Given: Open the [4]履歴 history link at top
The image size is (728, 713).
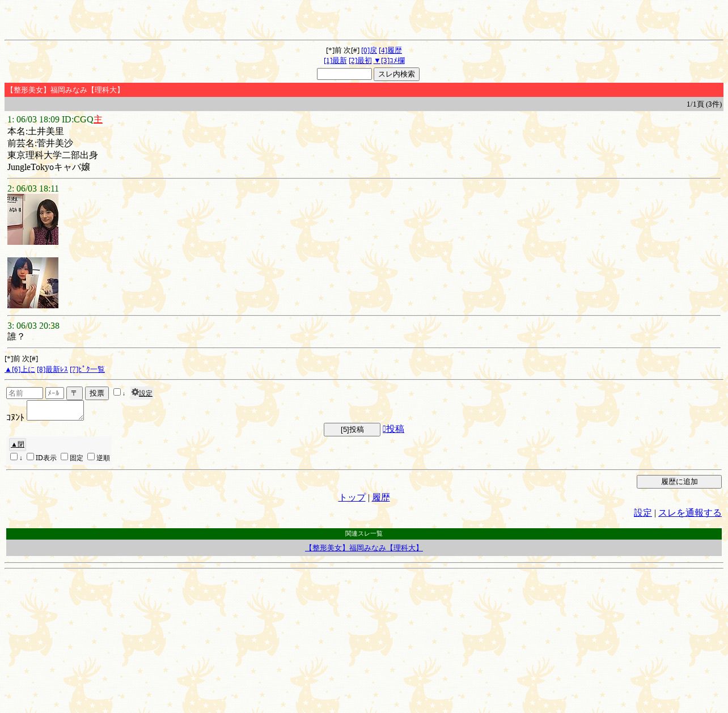Looking at the screenshot, I should [x=390, y=50].
